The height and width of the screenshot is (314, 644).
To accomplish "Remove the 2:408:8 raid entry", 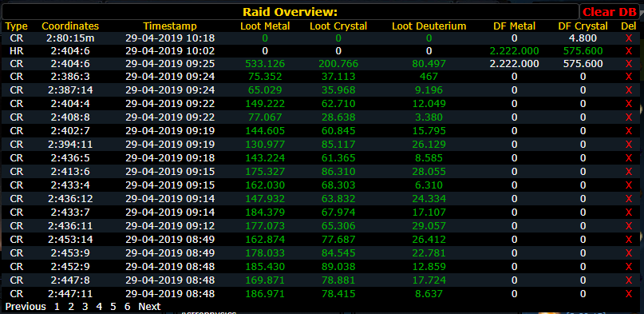I will (x=628, y=117).
